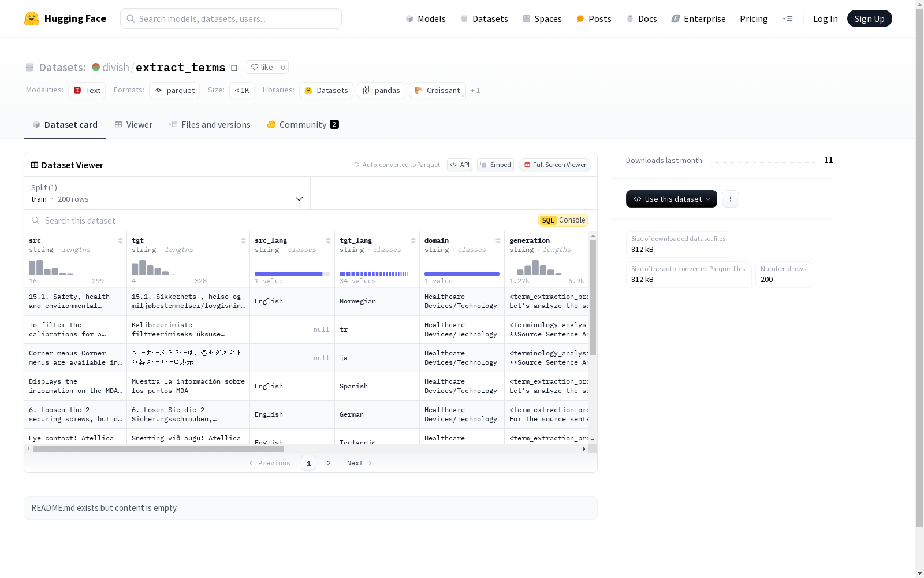Select the German cell
Screen dimensions: 924x578
(377, 414)
